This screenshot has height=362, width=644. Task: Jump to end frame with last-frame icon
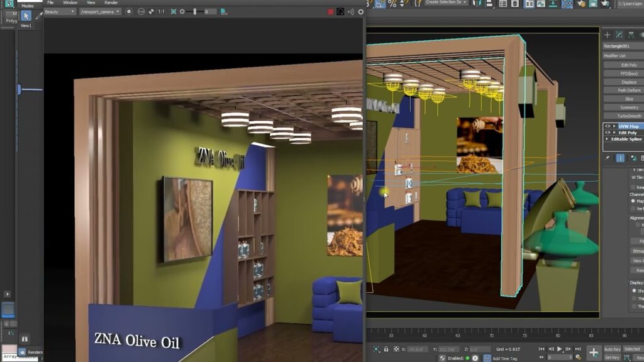tap(579, 348)
